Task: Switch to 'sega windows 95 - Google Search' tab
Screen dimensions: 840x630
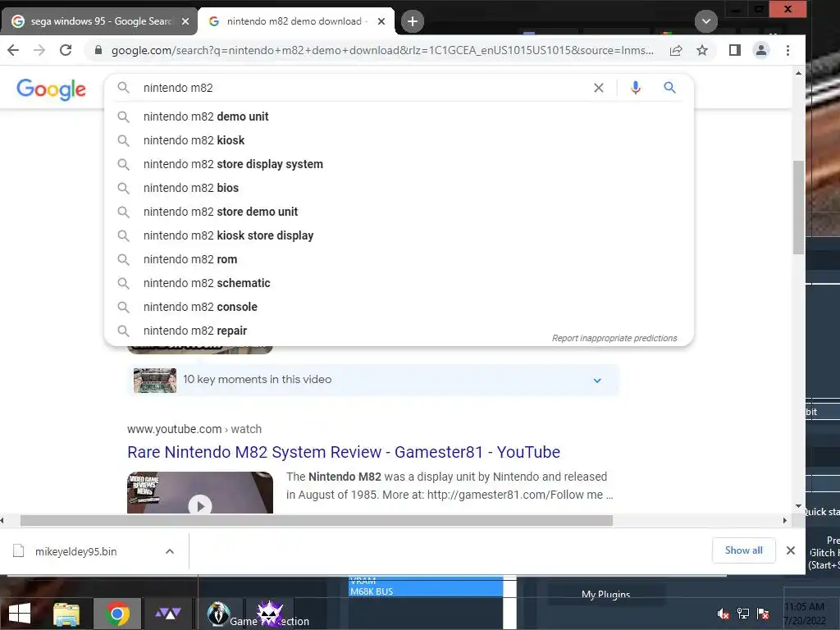Action: 99,21
